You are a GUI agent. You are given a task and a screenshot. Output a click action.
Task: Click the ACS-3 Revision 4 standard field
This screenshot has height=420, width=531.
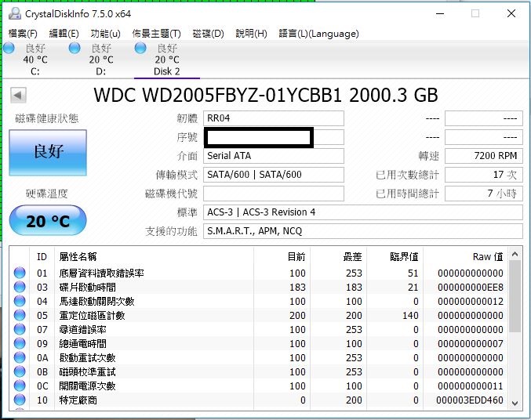[363, 212]
